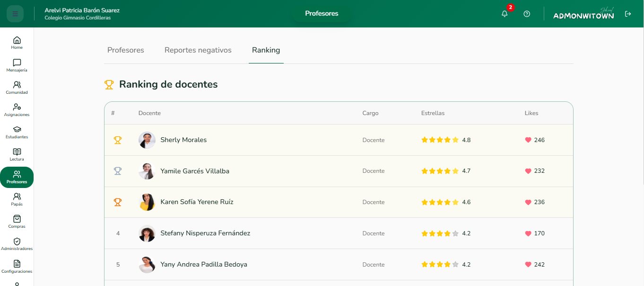Click the name Yamile Garcés Villalba
644x286 pixels.
click(x=195, y=171)
